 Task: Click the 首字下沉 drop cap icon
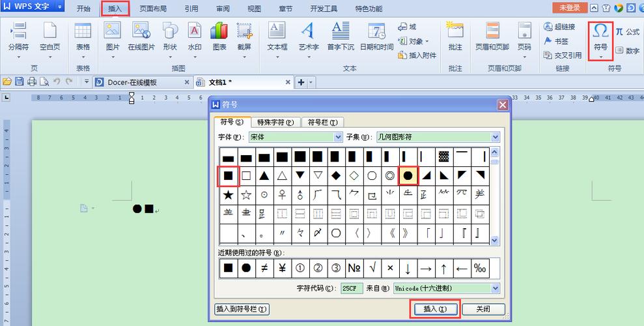(341, 31)
